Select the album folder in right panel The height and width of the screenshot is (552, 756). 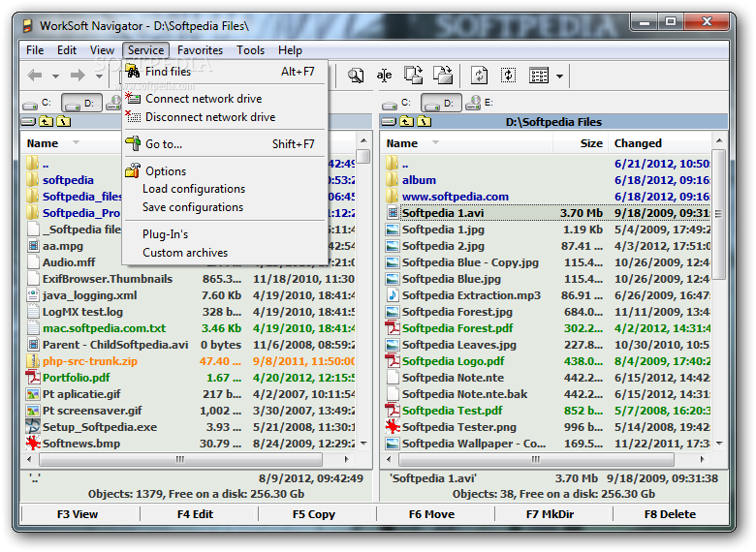point(419,180)
